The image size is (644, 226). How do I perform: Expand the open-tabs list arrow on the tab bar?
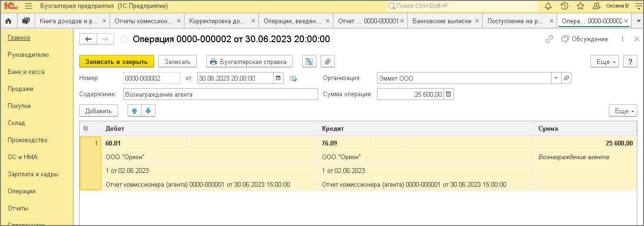[638, 21]
